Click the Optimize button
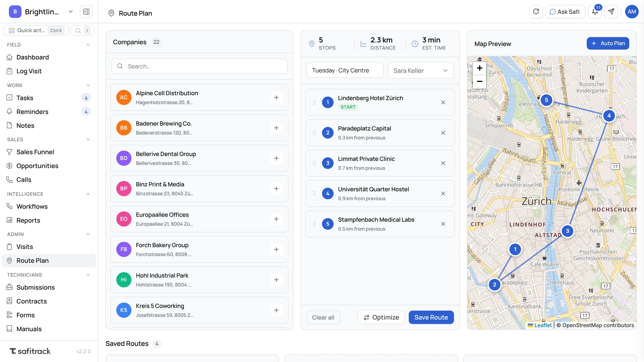 pos(381,317)
